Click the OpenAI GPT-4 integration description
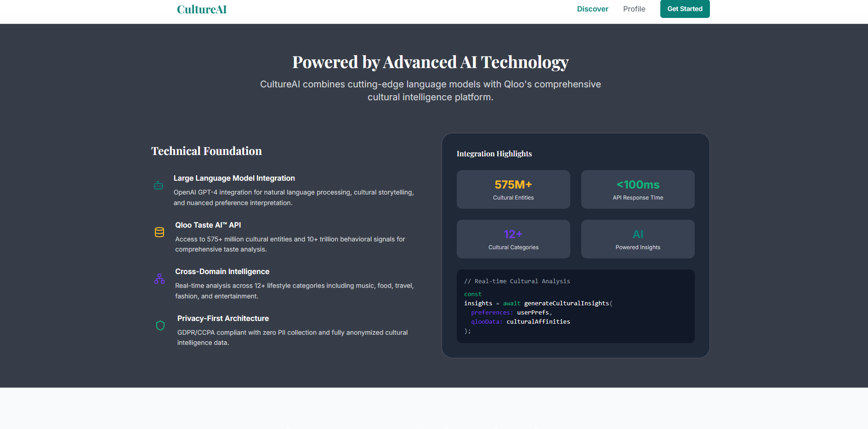Screen dimensions: 868x429 click(x=294, y=198)
